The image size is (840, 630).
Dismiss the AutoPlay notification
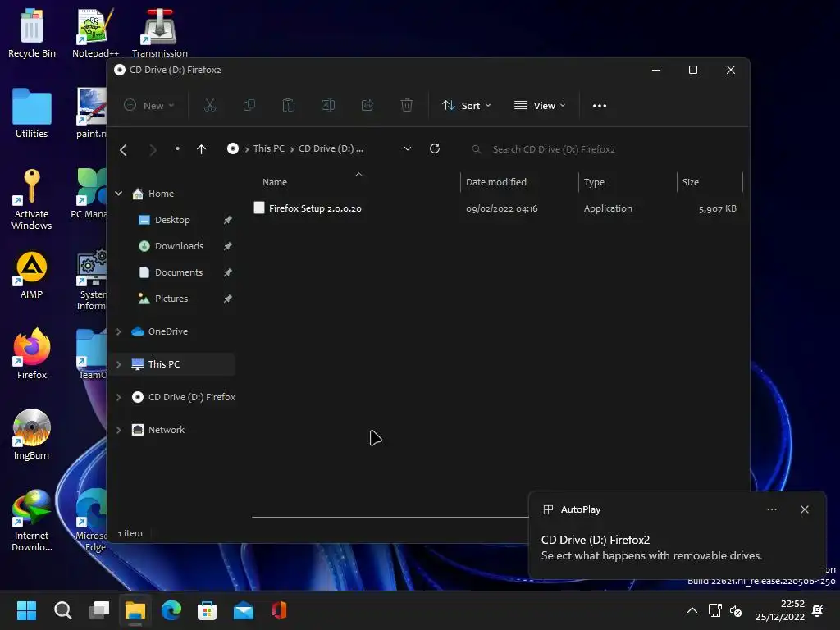tap(804, 509)
